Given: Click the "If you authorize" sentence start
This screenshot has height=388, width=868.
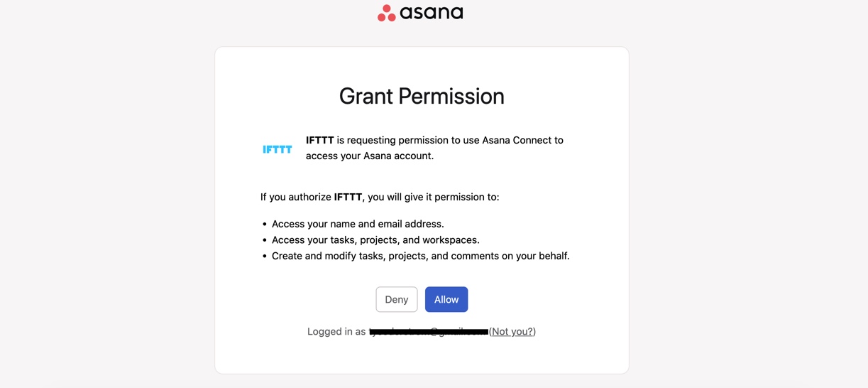Looking at the screenshot, I should [296, 197].
